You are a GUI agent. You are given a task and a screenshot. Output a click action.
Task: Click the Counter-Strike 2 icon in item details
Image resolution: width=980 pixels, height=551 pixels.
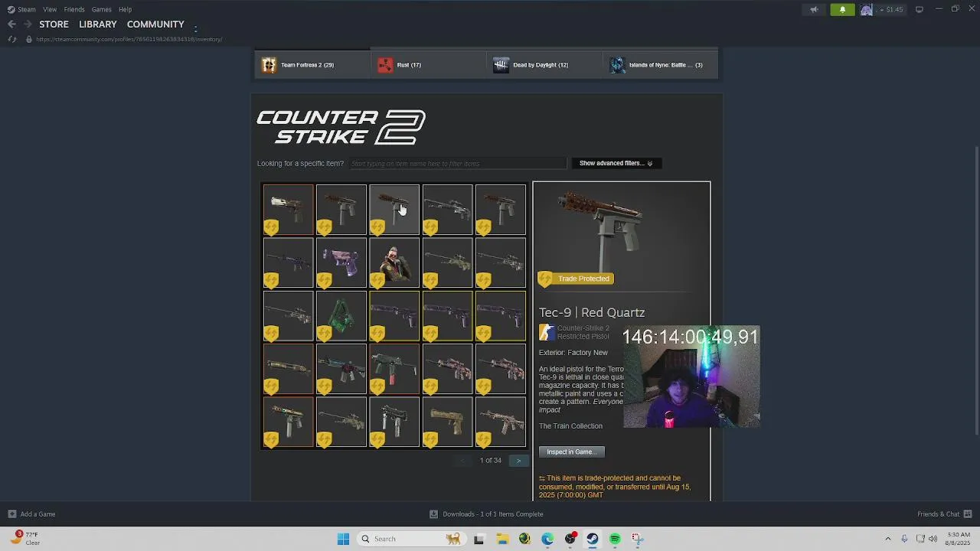pyautogui.click(x=547, y=332)
